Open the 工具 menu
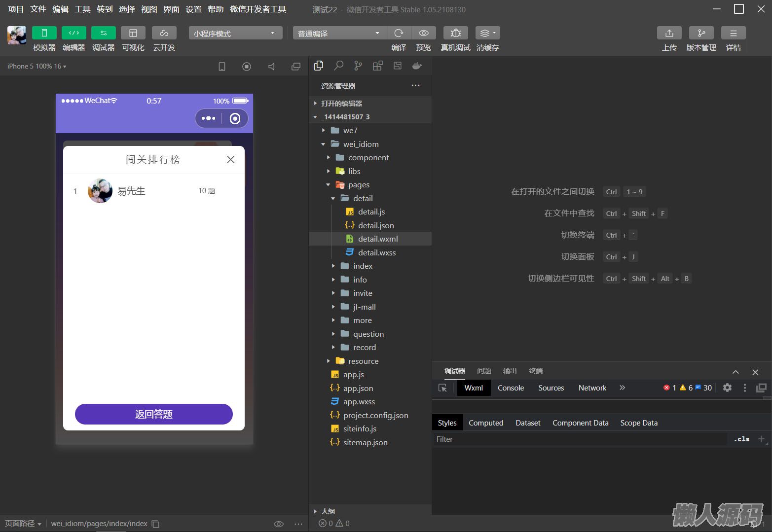772x532 pixels. [x=82, y=9]
